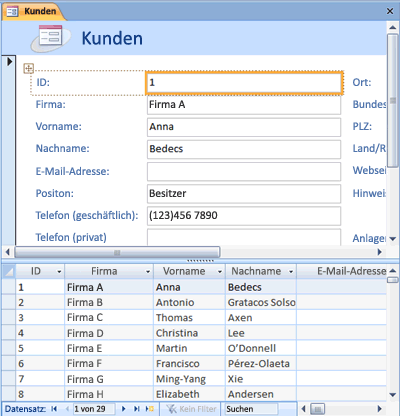Click the cell Lee
This screenshot has width=400, height=416.
261,333
